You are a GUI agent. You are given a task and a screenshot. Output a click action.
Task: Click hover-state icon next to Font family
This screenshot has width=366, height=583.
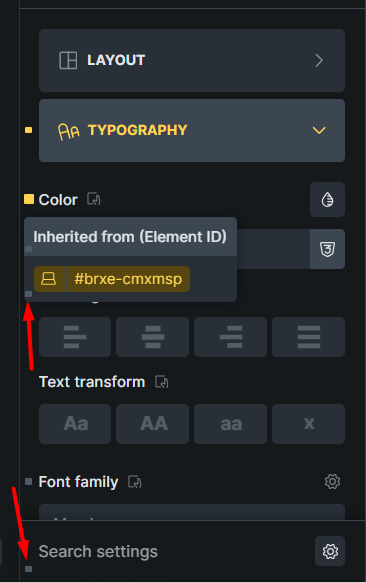click(135, 482)
